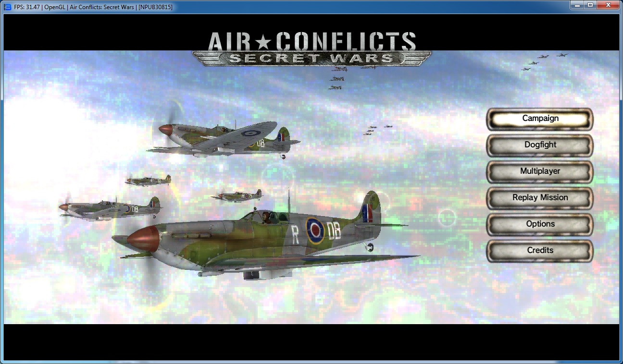Click the topmost large Spitfire's wing
This screenshot has height=364, width=623.
240,138
